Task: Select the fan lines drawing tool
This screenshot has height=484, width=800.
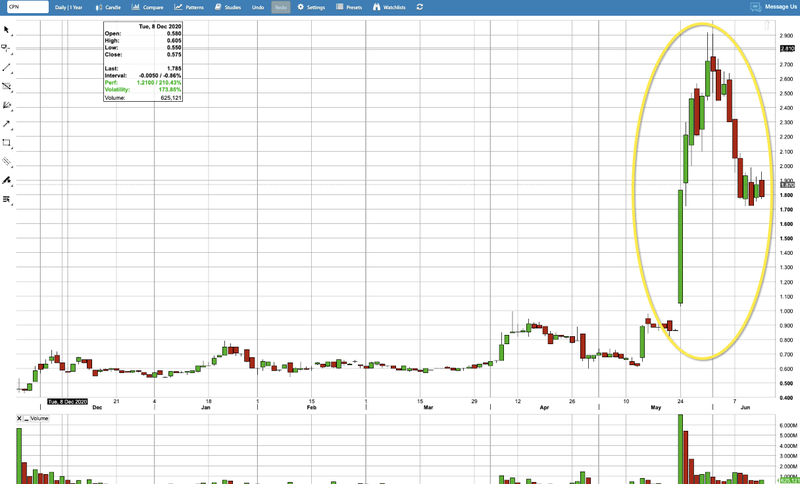Action: point(6,105)
